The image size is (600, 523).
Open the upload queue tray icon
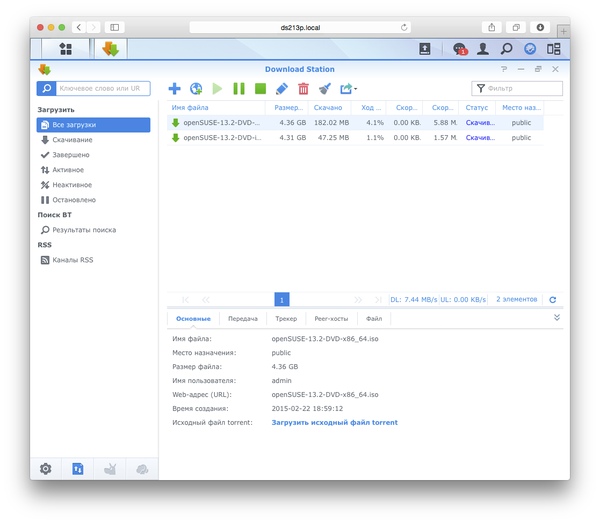[x=425, y=49]
